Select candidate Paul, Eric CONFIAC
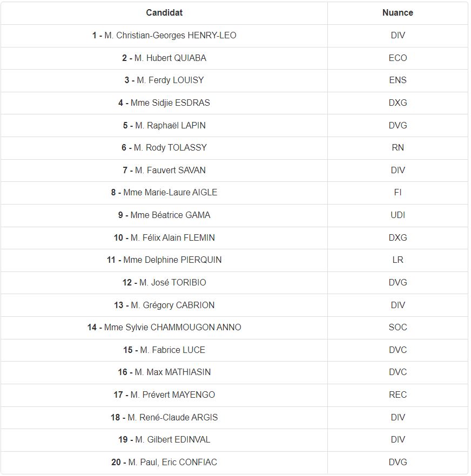 (x=164, y=463)
